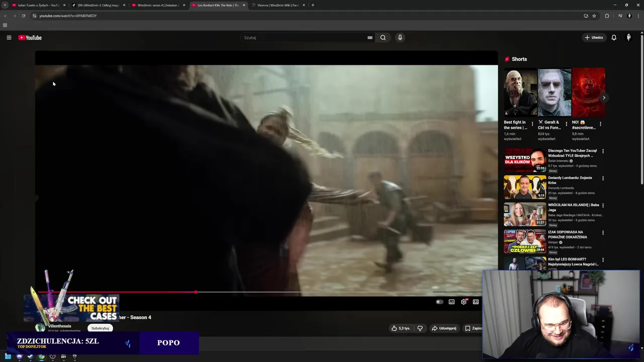Open the video player settings gear
644x362 pixels.
click(x=464, y=302)
